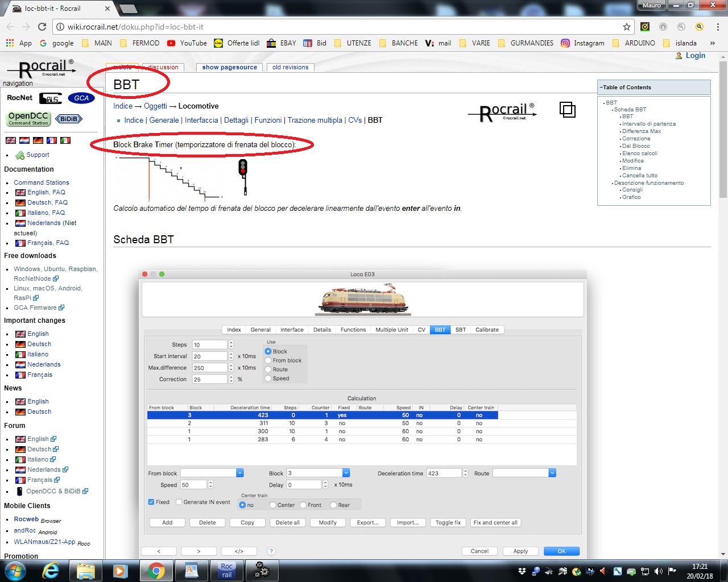Open the OpenDCC Command Station logo
The width and height of the screenshot is (728, 582).
pyautogui.click(x=28, y=118)
